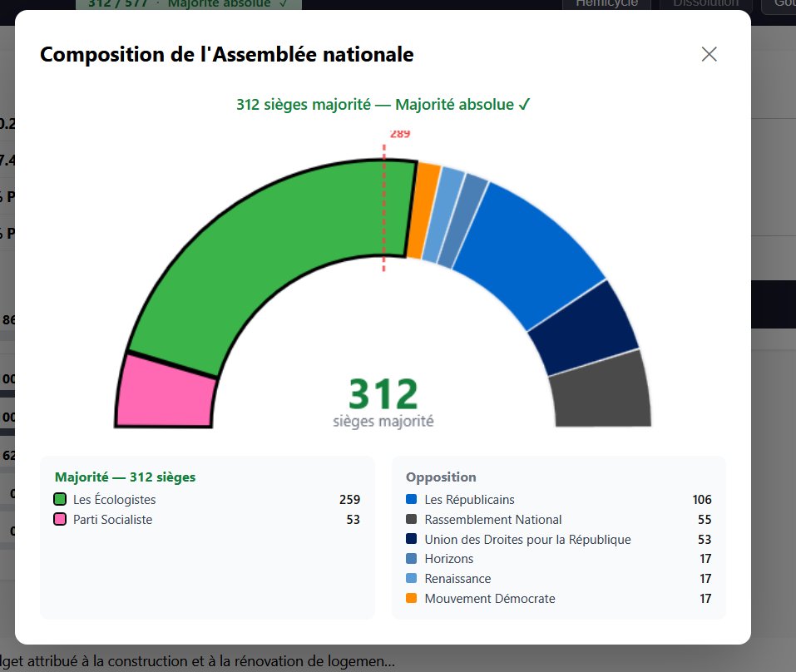Viewport: 796px width, 672px height.
Task: Click the '312 / 577 Majorité absolue' badge behind dialog
Action: [x=188, y=4]
